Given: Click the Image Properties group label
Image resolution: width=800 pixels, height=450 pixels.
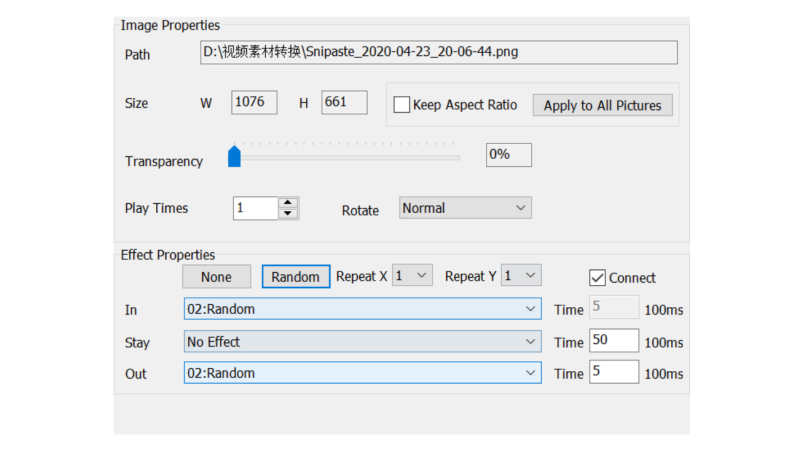Looking at the screenshot, I should (170, 25).
